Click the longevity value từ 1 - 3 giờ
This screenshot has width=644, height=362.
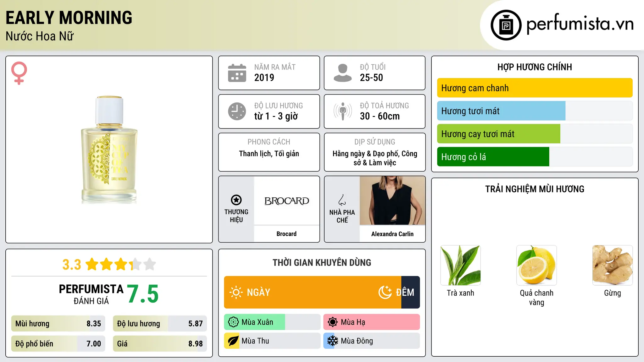coord(276,116)
